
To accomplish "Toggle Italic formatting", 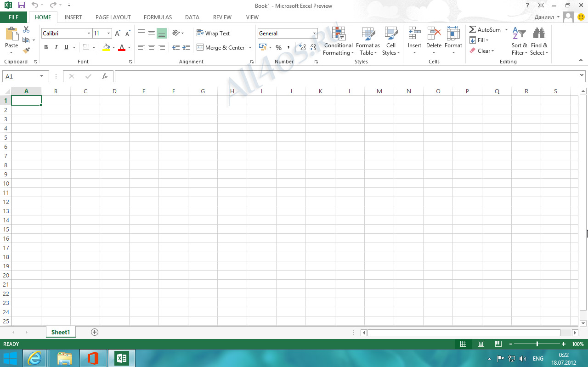I will (56, 47).
